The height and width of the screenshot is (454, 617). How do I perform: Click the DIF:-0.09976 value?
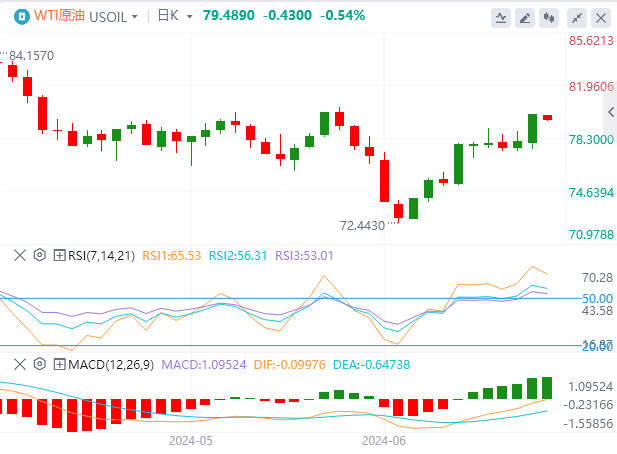click(x=290, y=365)
